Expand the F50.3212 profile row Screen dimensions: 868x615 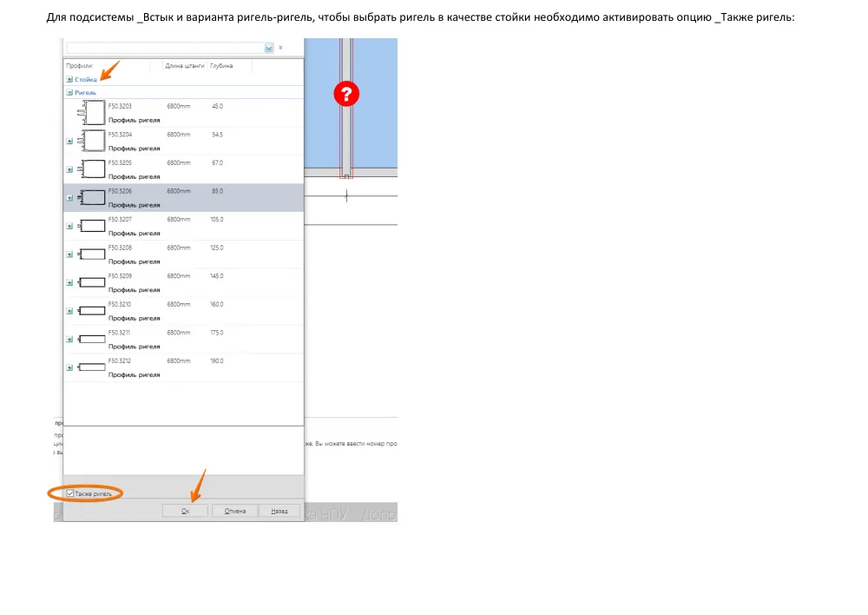click(x=69, y=368)
